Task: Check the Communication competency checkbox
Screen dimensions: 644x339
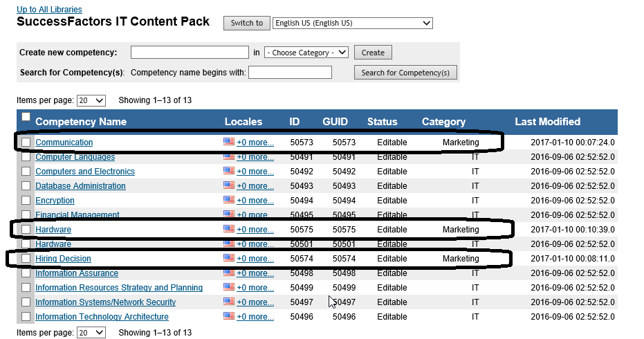Action: pos(26,143)
